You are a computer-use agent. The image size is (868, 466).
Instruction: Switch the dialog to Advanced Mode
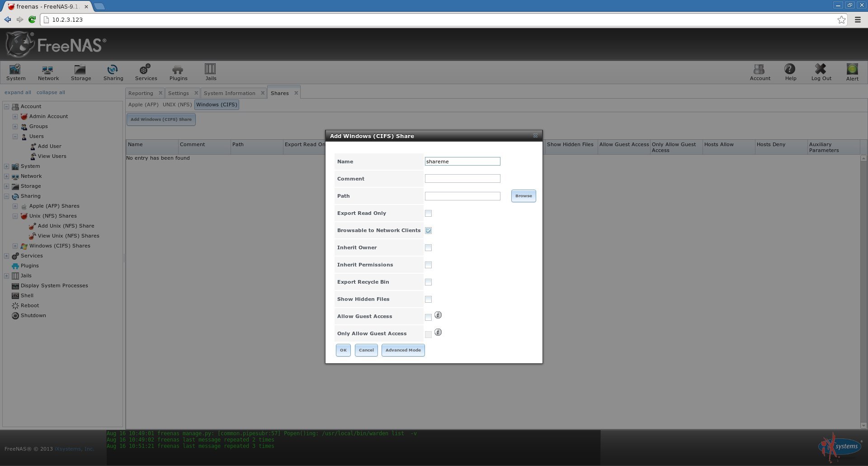click(x=403, y=350)
